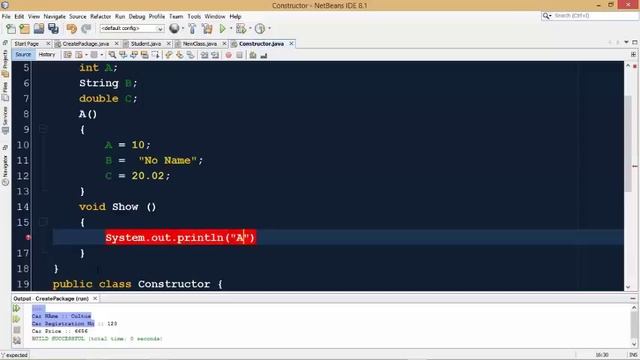
Task: Click the Search input field
Action: tap(595, 16)
